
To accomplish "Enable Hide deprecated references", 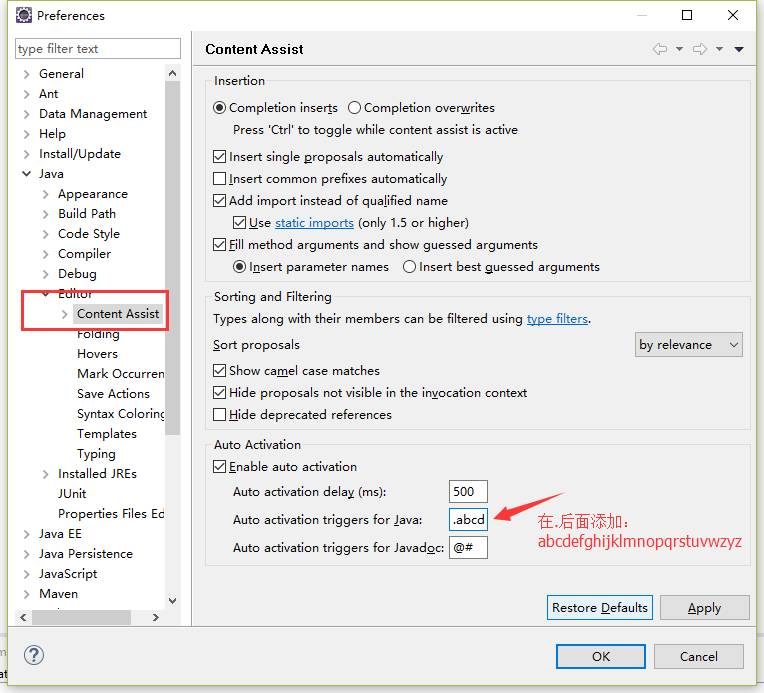I will click(x=219, y=414).
